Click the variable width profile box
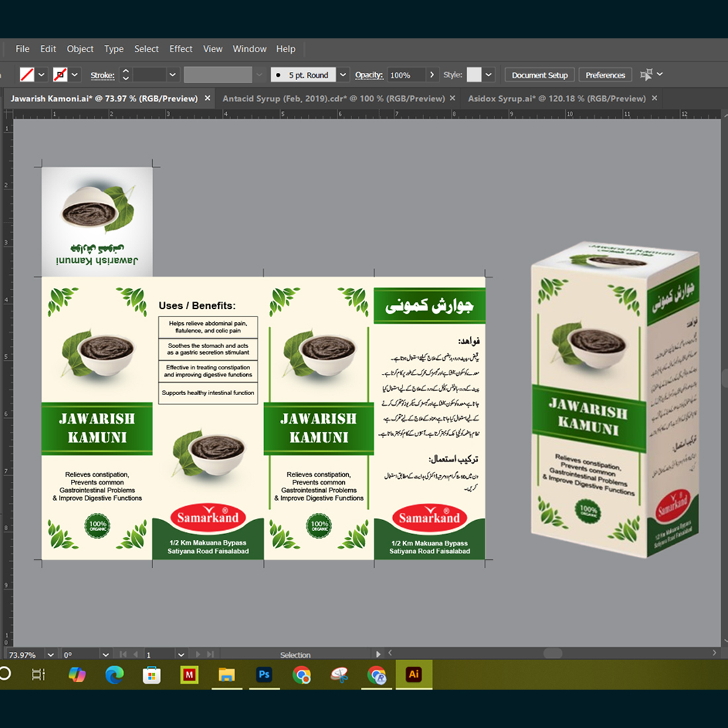Screen dimensions: 728x728 [218, 75]
